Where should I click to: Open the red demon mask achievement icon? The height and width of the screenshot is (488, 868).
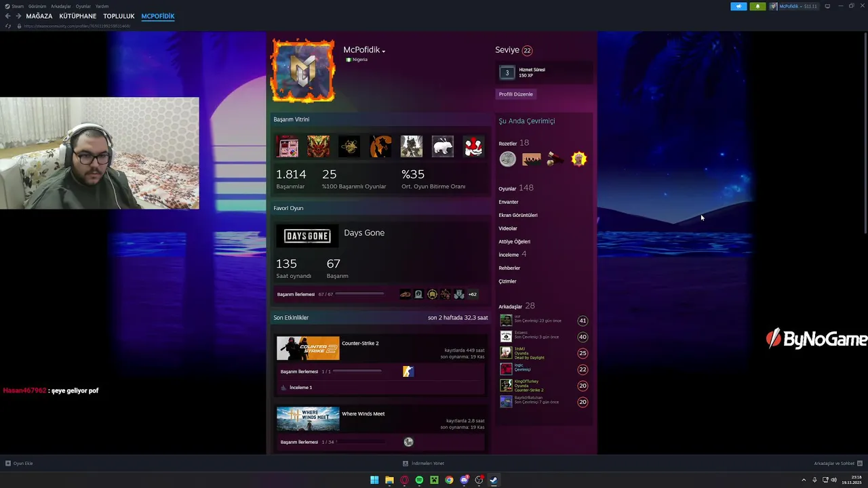click(x=319, y=146)
